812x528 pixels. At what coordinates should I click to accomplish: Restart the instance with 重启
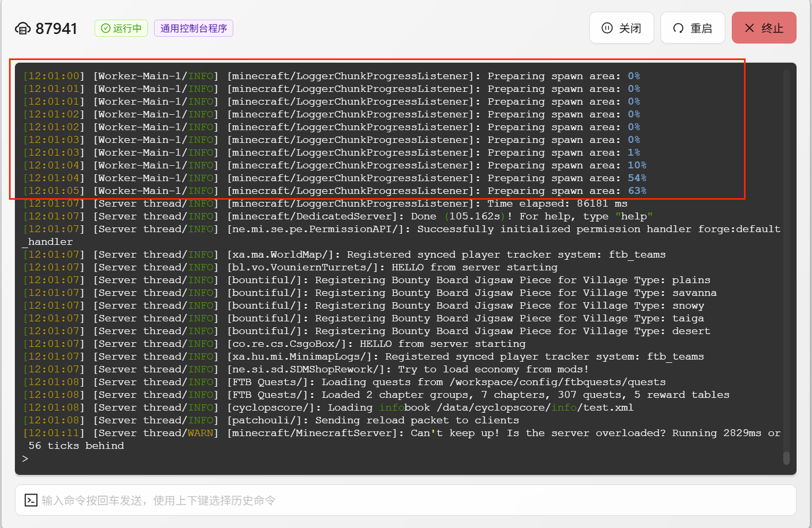click(x=692, y=28)
